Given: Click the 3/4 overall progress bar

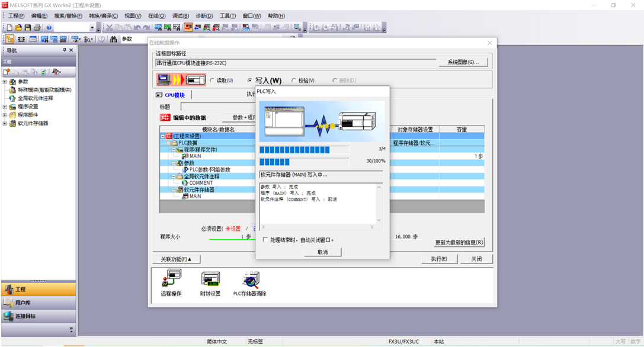Looking at the screenshot, I should pyautogui.click(x=305, y=149).
